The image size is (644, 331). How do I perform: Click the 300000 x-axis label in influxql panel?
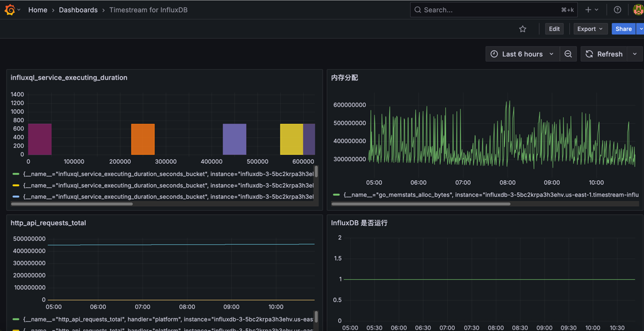[166, 161]
